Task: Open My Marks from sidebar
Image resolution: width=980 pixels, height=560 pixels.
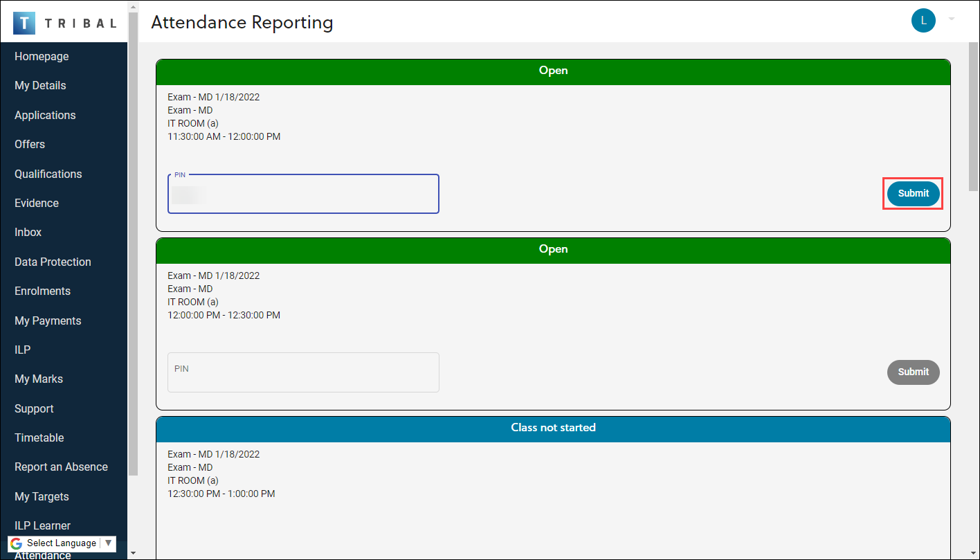Action: click(39, 379)
